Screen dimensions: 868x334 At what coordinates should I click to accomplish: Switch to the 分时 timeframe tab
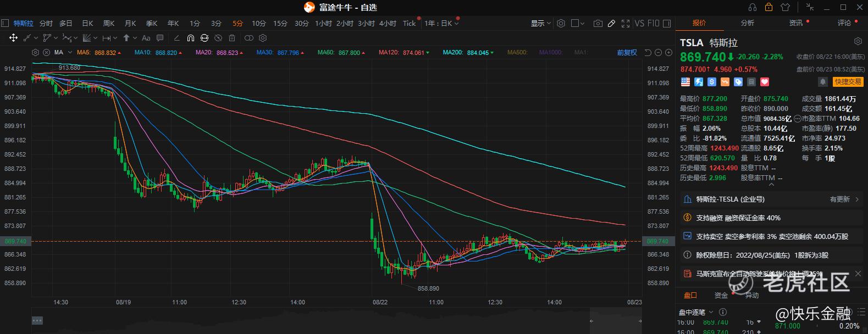tap(46, 23)
